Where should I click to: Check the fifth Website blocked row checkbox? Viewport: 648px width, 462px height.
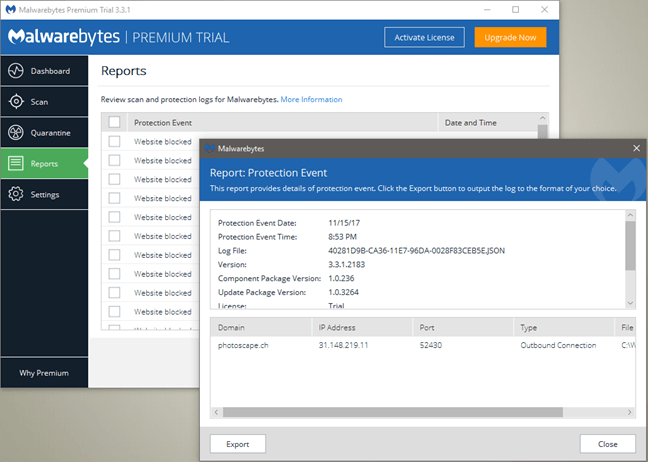(114, 217)
